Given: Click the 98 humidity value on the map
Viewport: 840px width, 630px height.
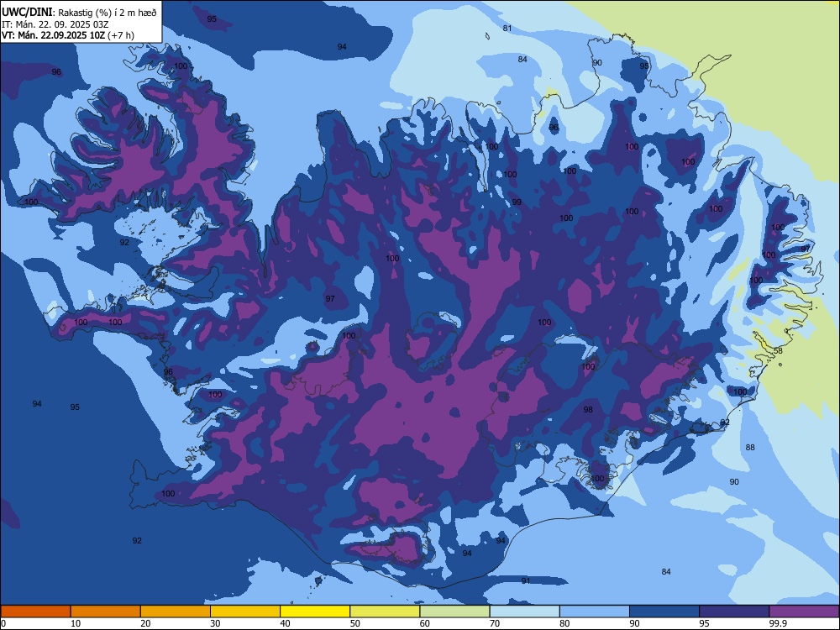Looking at the screenshot, I should (x=588, y=410).
